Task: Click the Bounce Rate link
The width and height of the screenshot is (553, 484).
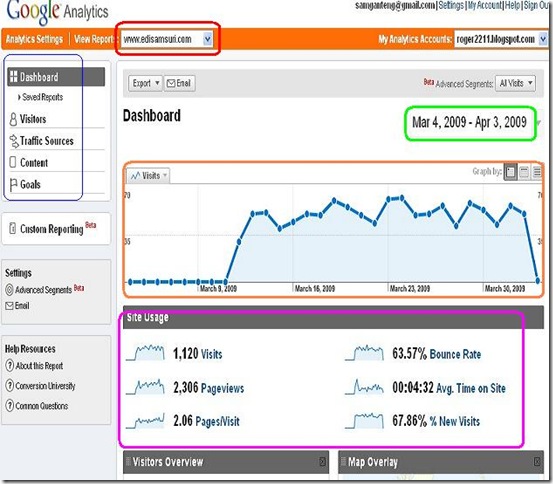Action: pos(455,354)
